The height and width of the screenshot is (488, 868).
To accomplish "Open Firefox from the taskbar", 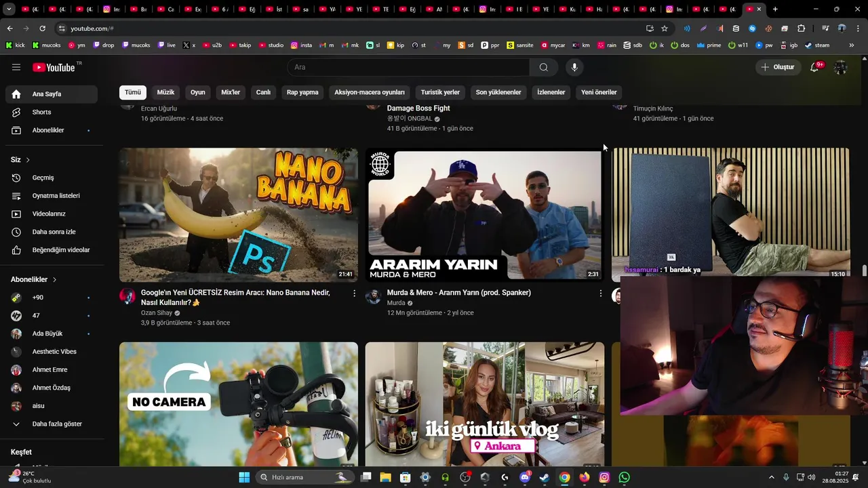I will point(585,477).
